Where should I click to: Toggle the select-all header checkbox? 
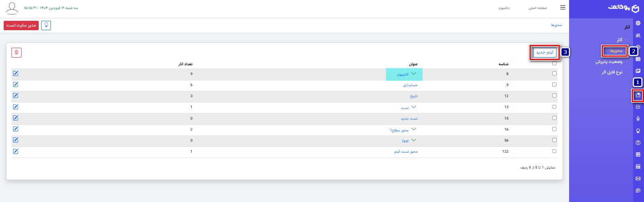pos(554,63)
